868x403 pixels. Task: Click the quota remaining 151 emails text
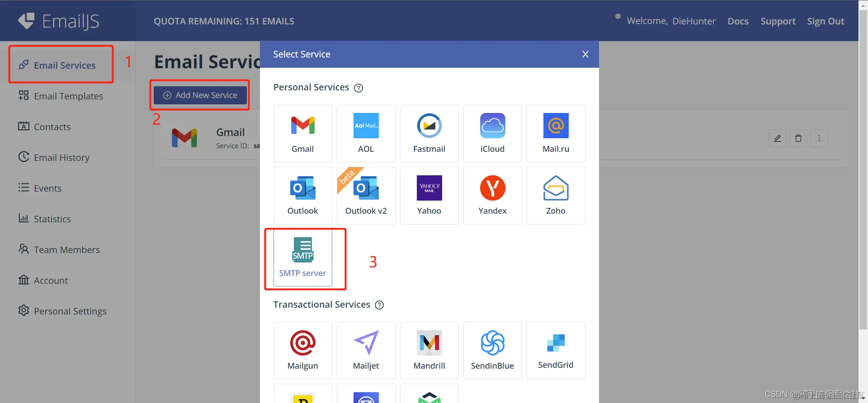pyautogui.click(x=224, y=21)
